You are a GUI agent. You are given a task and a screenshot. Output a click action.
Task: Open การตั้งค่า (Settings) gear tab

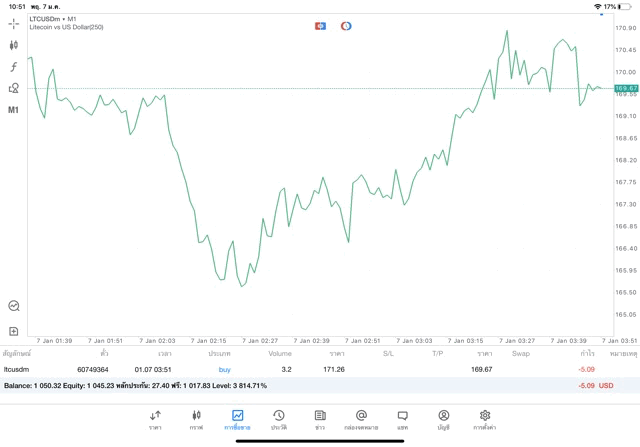pos(485,419)
